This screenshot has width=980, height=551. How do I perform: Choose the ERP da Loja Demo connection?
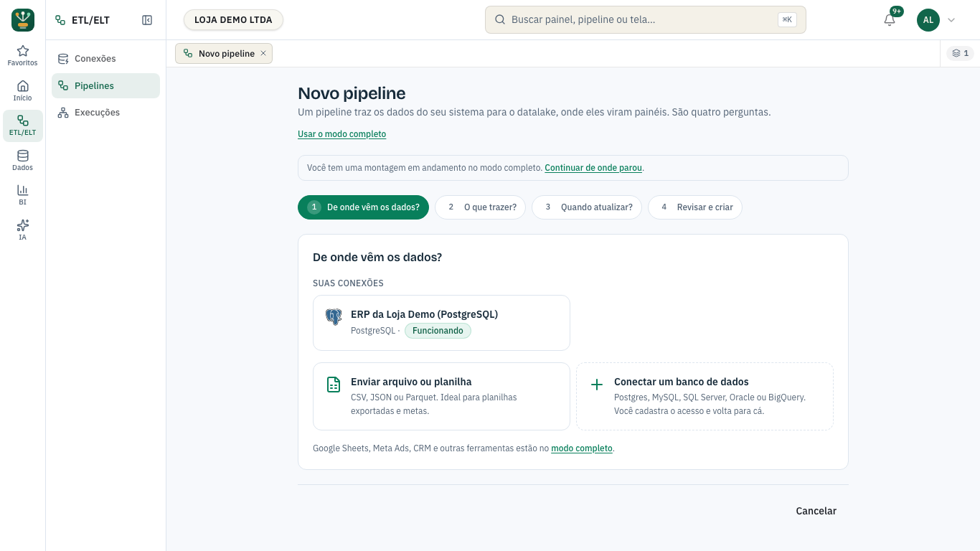tap(441, 323)
